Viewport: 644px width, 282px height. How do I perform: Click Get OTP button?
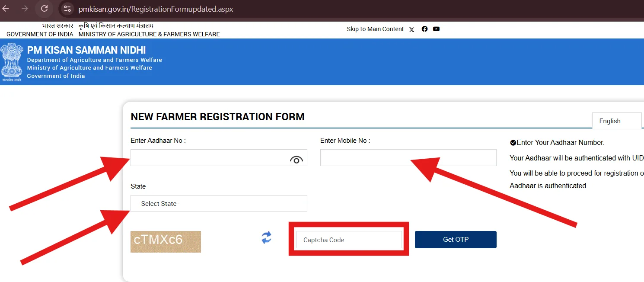click(456, 240)
